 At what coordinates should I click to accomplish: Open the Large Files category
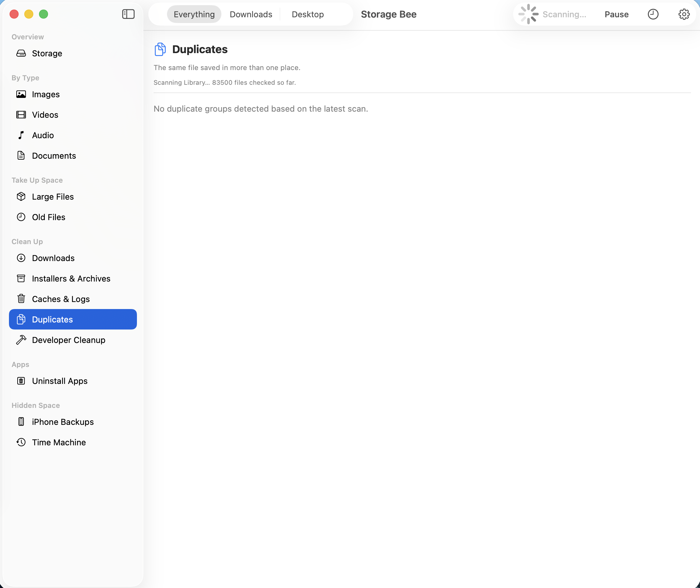[x=73, y=197]
